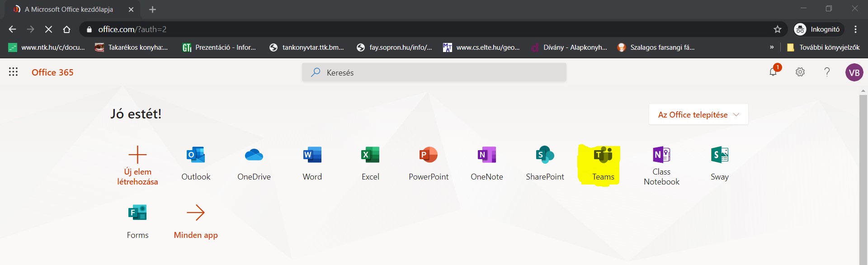Open the app launcher waffle menu
868x265 pixels.
click(13, 72)
